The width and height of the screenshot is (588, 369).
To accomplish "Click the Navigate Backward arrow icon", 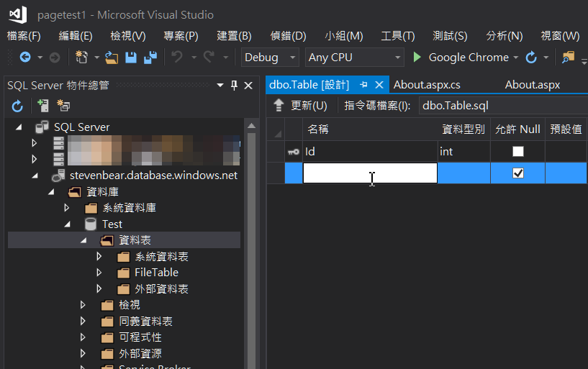I will pyautogui.click(x=25, y=58).
